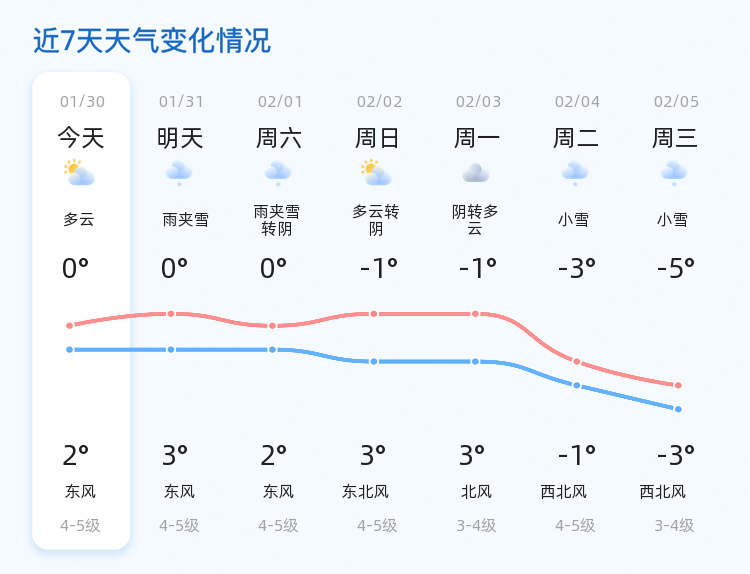The height and width of the screenshot is (574, 750).
Task: Click the red high-temperature point for 周二
Action: (577, 361)
